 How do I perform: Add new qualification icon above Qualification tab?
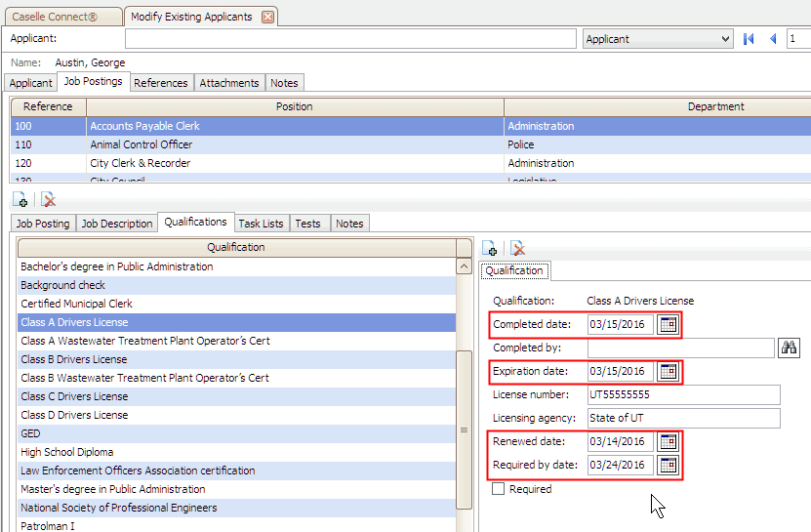point(491,249)
